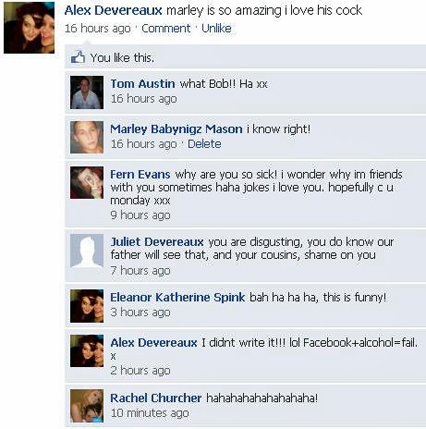The image size is (426, 429).
Task: Open Eleanor Katherine Spink's profile picture
Action: point(87,306)
